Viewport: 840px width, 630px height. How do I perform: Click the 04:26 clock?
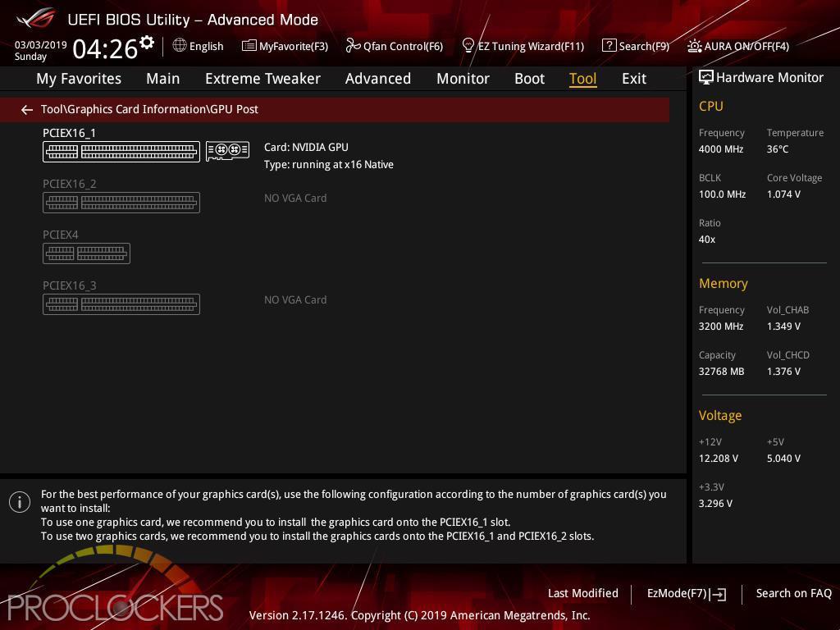pos(106,48)
